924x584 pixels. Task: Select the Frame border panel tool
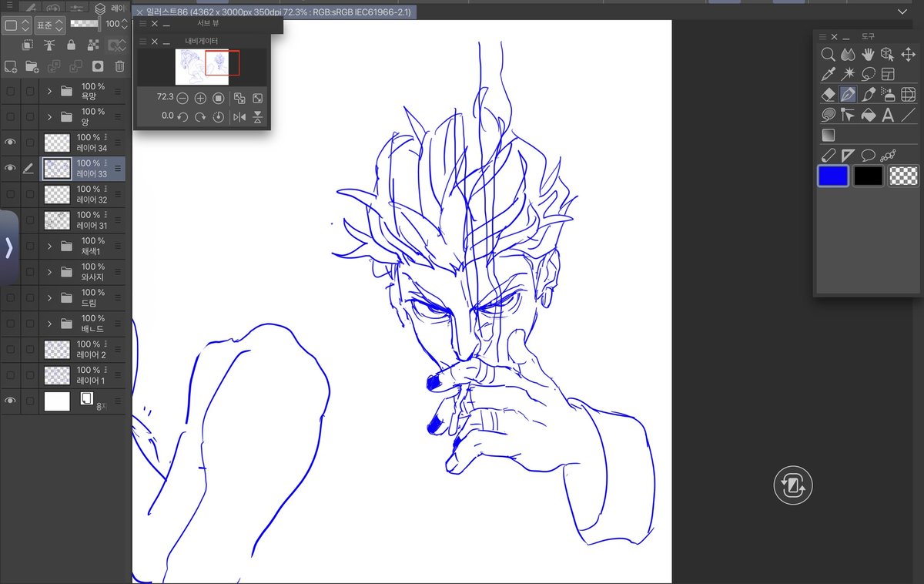pyautogui.click(x=888, y=75)
